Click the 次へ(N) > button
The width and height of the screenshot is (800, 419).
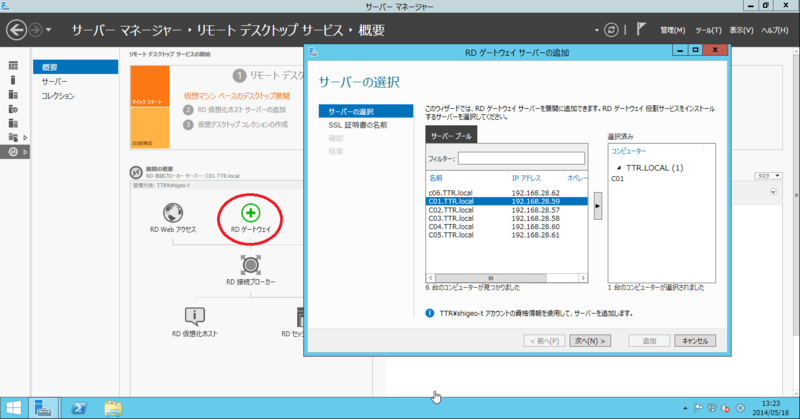click(x=590, y=341)
